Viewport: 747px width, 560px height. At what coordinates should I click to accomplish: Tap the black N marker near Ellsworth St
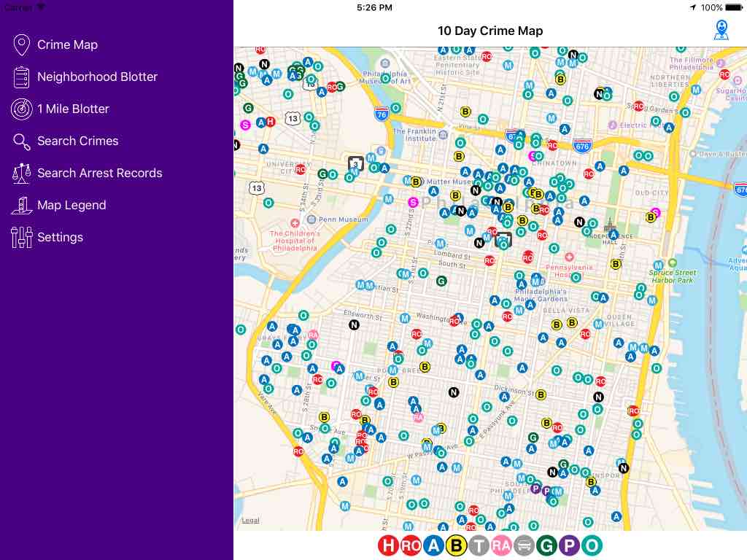click(x=354, y=324)
